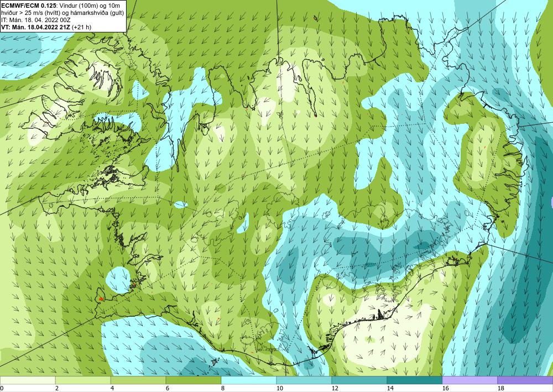Click the purple legend swatch above 18
Screen dimensions: 553x392
(525, 380)
